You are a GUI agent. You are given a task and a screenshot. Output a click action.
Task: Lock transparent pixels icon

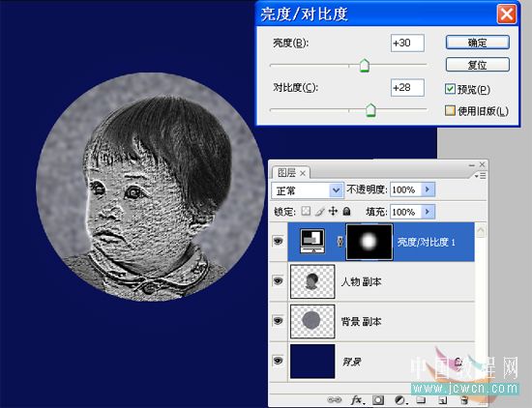(x=306, y=212)
